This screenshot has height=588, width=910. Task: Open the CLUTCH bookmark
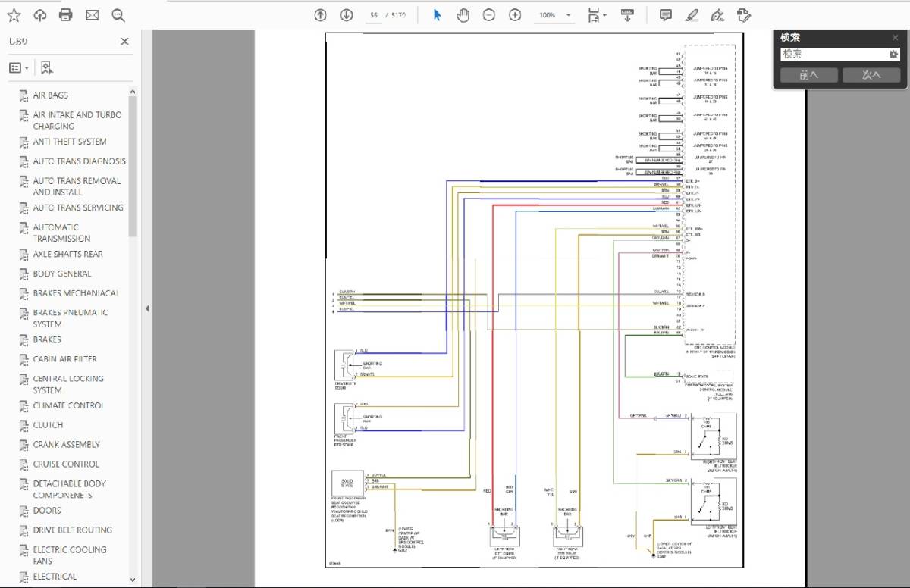tap(48, 425)
